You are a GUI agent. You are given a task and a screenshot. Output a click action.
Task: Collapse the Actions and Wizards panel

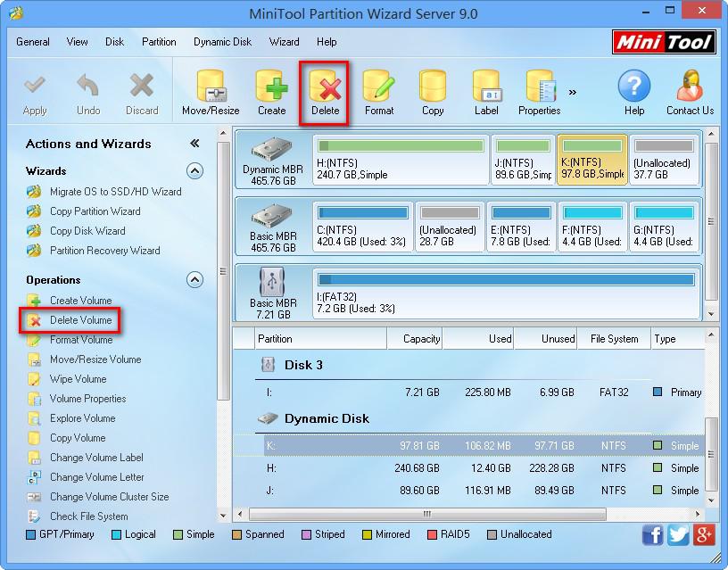click(194, 144)
